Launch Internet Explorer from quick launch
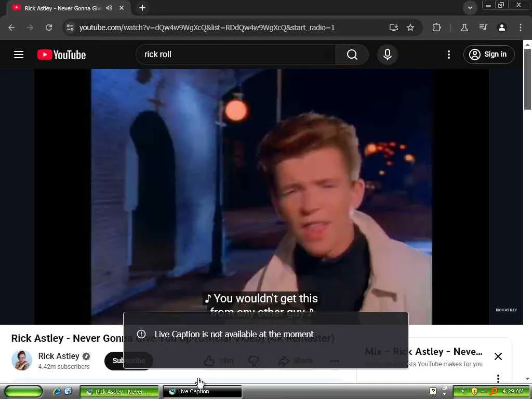532x399 pixels. coord(57,392)
